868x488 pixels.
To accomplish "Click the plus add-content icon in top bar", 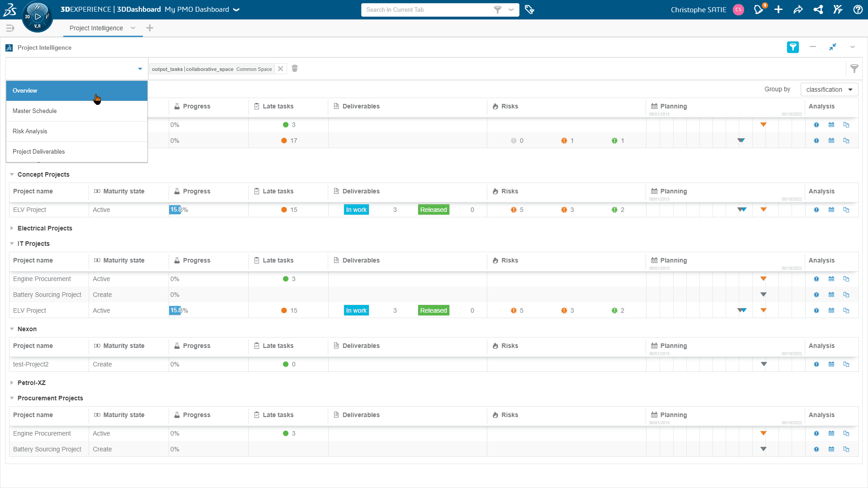I will coord(778,9).
